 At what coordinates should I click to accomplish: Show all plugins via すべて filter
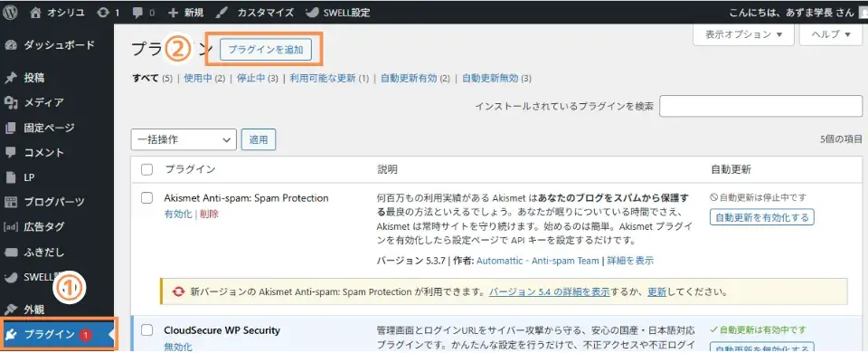click(145, 78)
